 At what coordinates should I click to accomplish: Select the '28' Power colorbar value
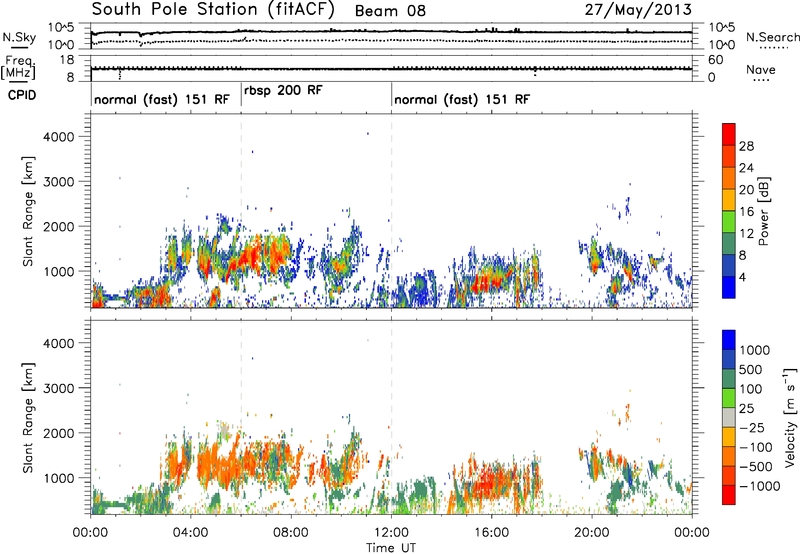click(746, 146)
